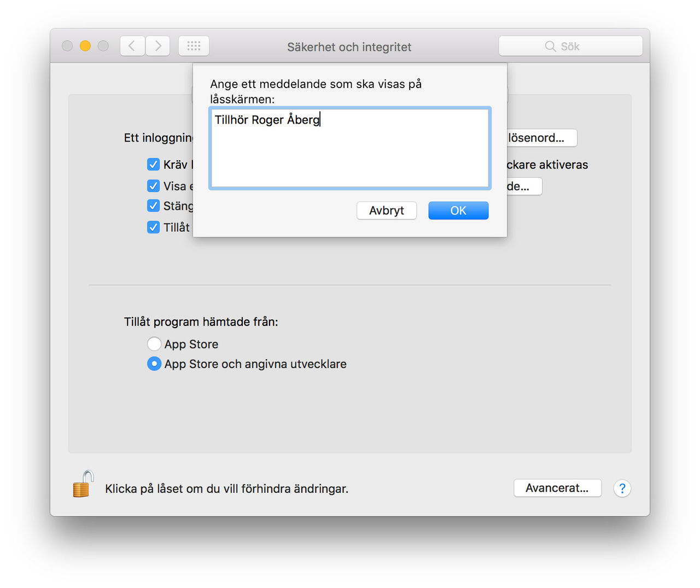Image resolution: width=700 pixels, height=588 pixels.
Task: Confirm the message with OK
Action: tap(458, 211)
